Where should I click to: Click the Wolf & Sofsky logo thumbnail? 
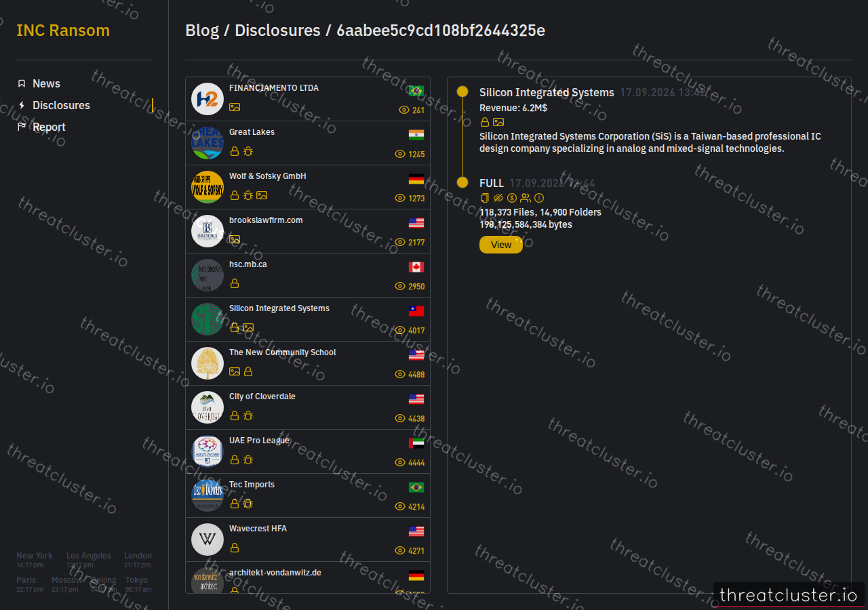point(208,187)
